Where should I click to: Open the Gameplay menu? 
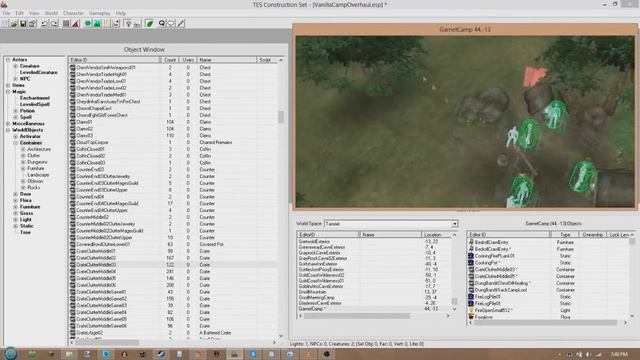(x=100, y=13)
